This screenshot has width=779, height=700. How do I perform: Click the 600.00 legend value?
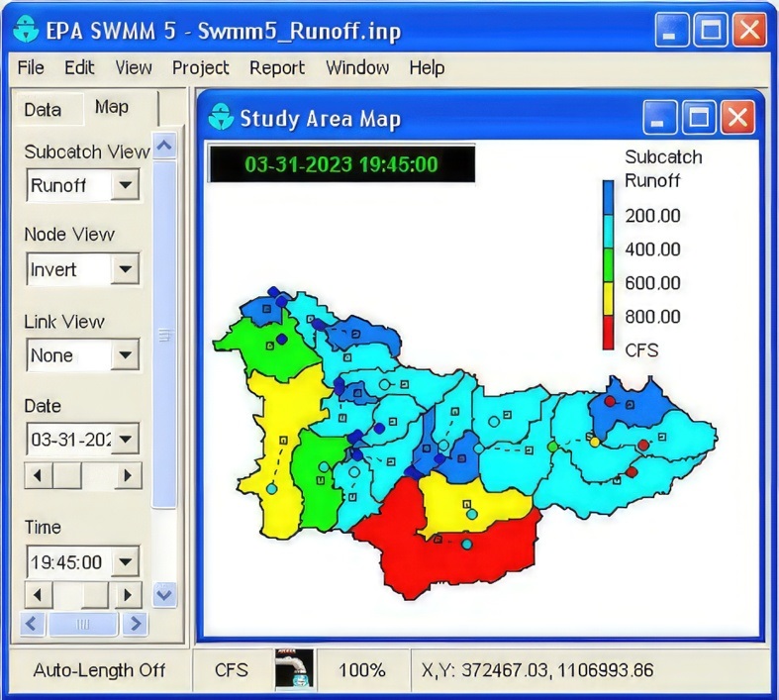click(x=653, y=283)
